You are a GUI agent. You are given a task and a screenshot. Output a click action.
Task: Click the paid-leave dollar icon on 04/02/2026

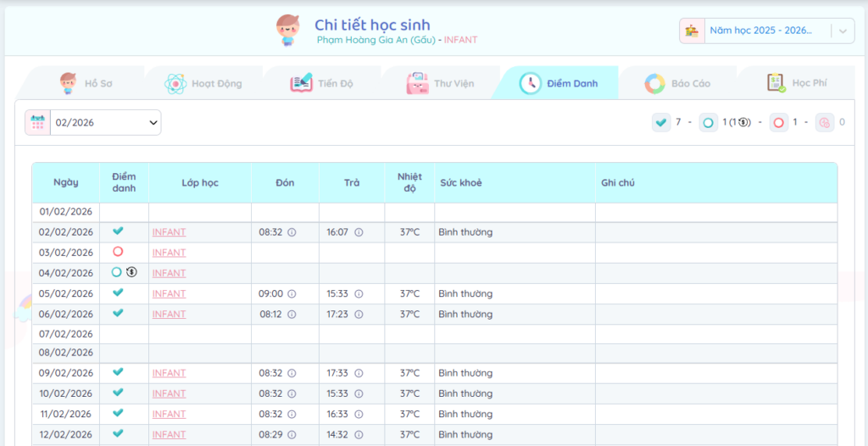click(x=131, y=272)
